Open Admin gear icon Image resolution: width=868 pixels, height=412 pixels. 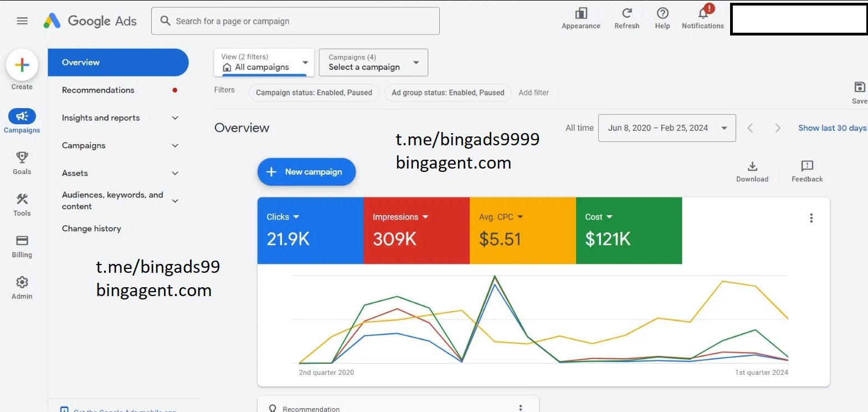(x=22, y=283)
